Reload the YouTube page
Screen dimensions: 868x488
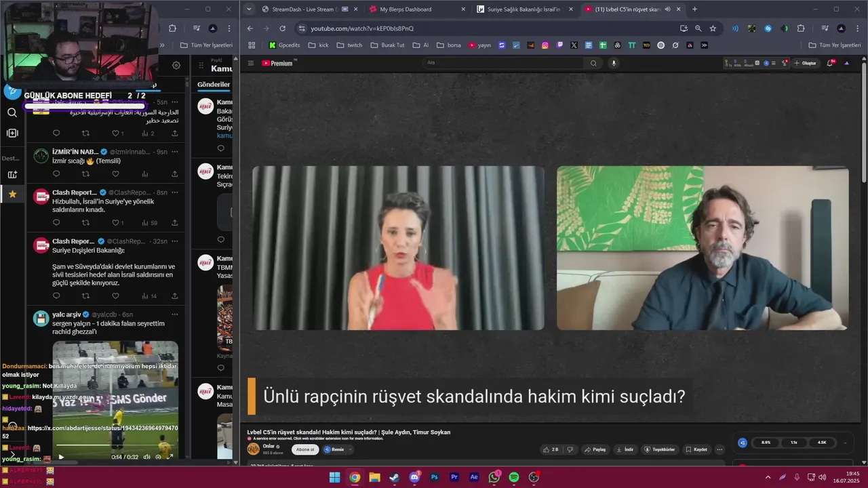283,28
